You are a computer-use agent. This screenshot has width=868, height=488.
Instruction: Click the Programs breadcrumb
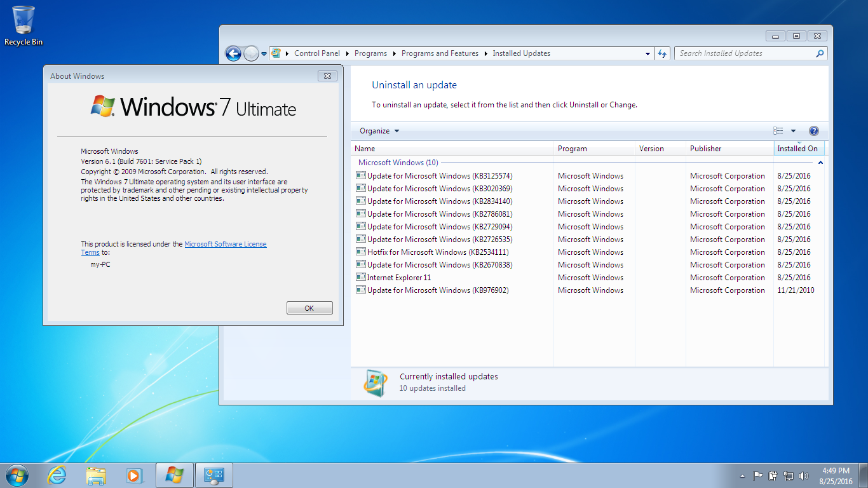click(x=370, y=53)
